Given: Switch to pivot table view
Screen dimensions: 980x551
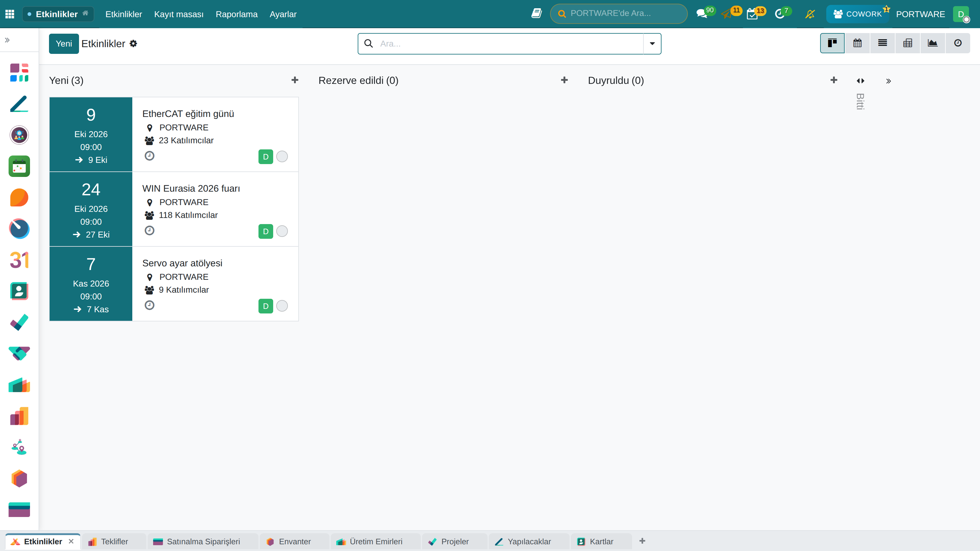Looking at the screenshot, I should coord(907,43).
